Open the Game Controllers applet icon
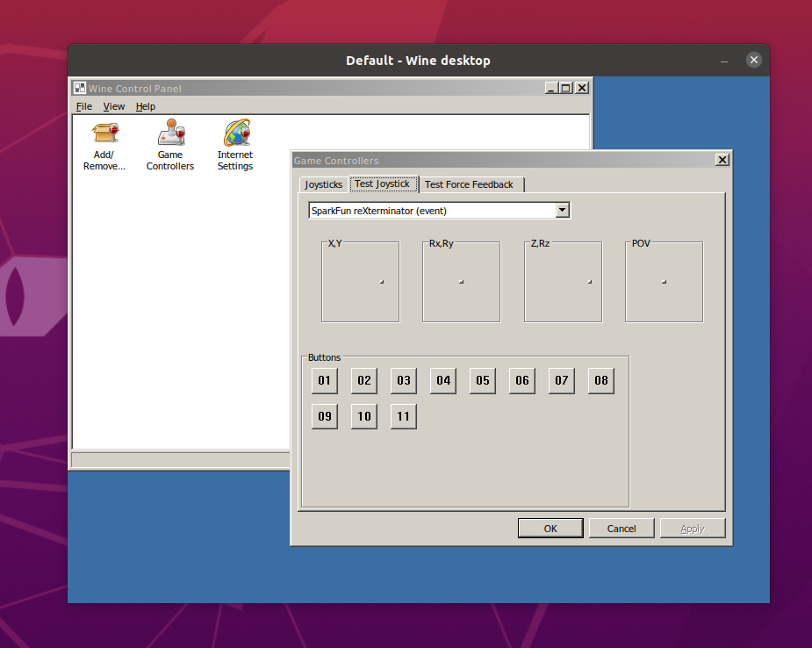Viewport: 812px width, 648px height. click(169, 146)
